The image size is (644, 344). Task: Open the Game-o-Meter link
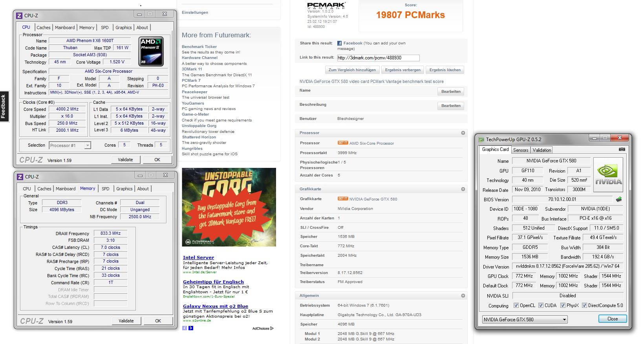point(195,114)
